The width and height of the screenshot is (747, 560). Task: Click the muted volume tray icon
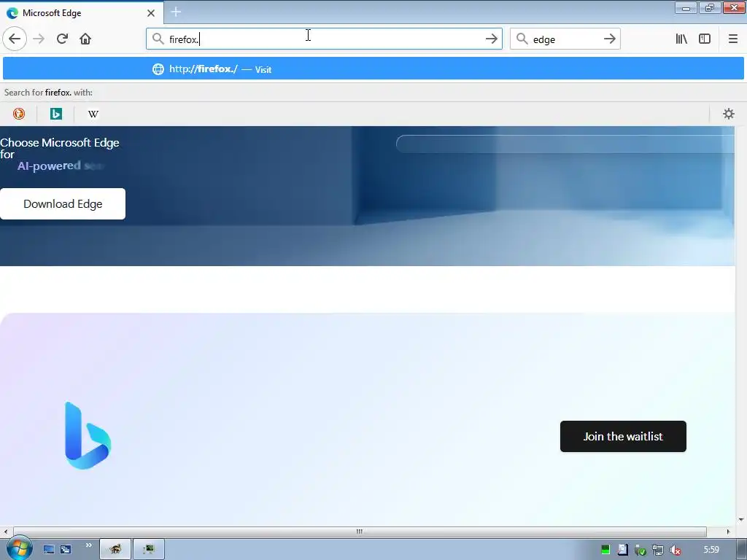[x=675, y=550]
